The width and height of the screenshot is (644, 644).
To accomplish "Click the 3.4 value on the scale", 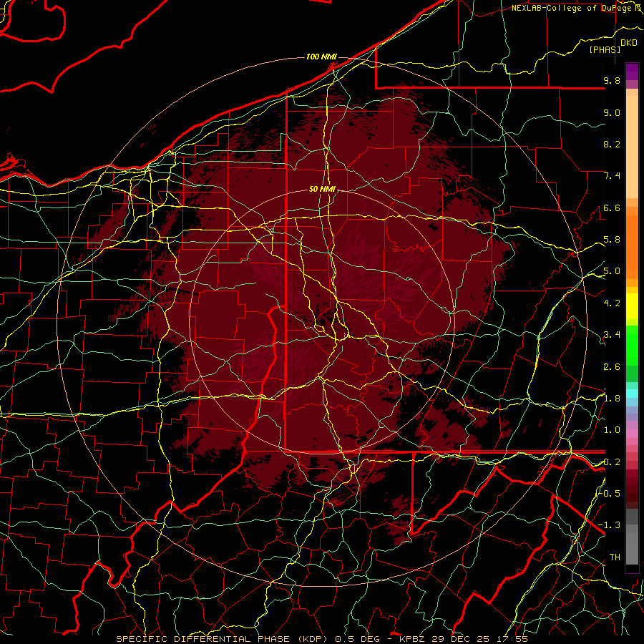I will (612, 335).
